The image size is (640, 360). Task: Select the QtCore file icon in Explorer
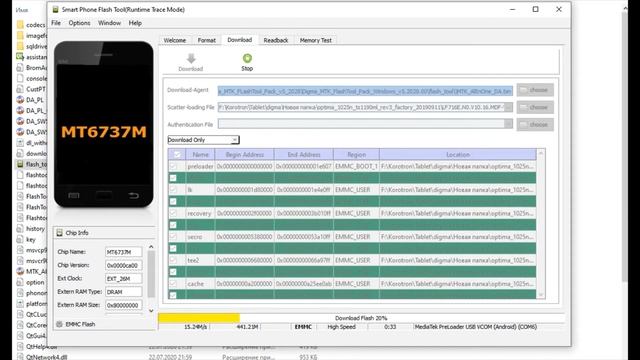[x=20, y=325]
